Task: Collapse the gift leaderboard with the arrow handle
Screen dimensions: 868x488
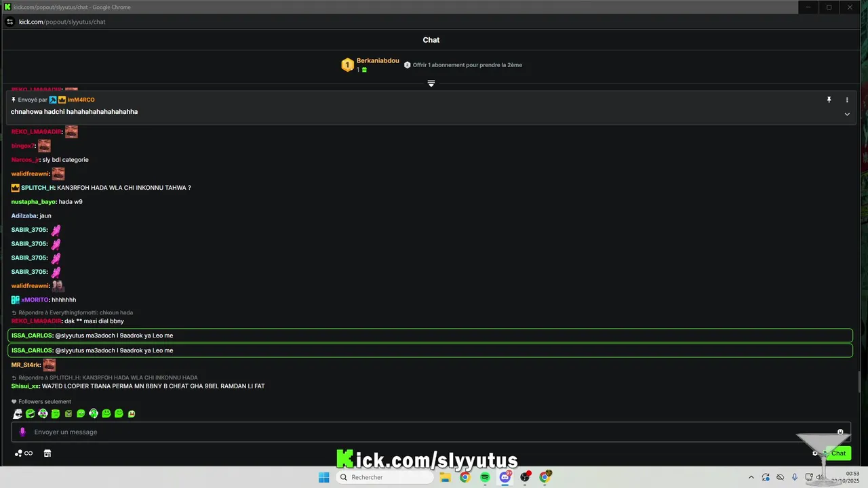Action: [x=431, y=83]
